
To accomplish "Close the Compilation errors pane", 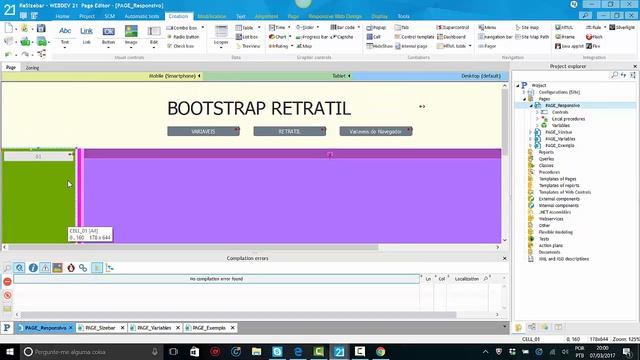I will (x=504, y=258).
